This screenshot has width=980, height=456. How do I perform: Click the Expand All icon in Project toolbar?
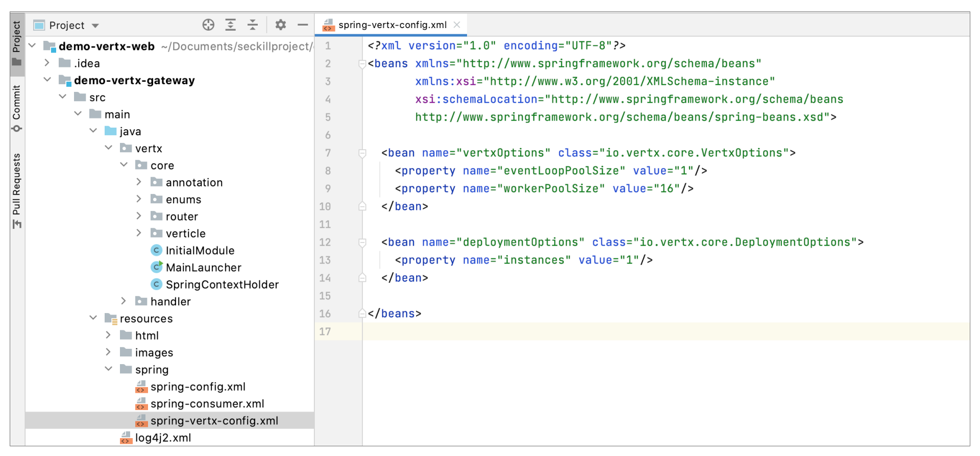click(x=231, y=25)
